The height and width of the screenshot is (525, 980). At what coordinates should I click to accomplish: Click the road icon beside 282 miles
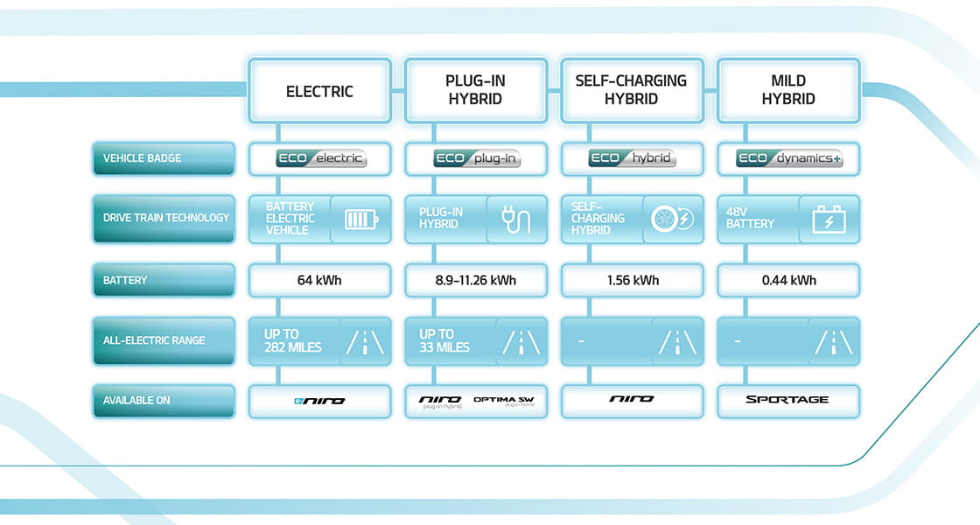tap(363, 341)
